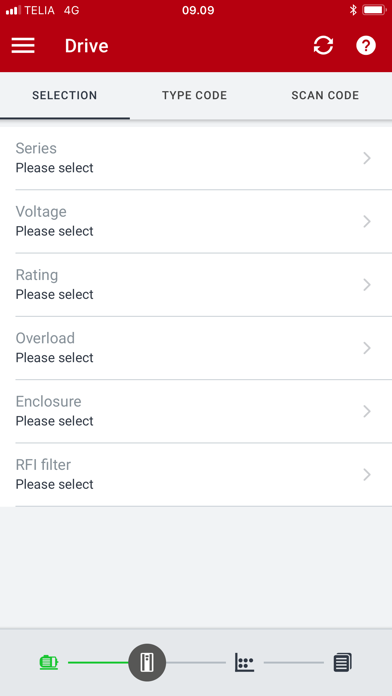Go to the green motor step icon
The width and height of the screenshot is (392, 696).
49,662
